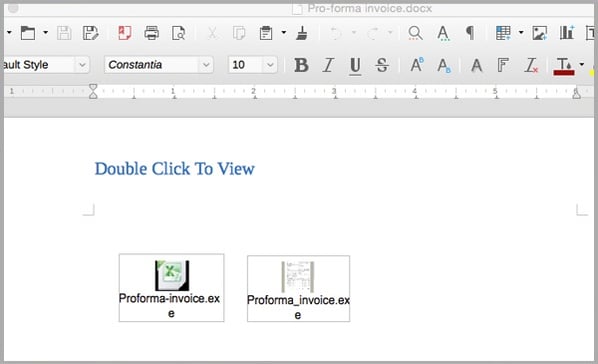Toggle outline font effect

tap(503, 65)
